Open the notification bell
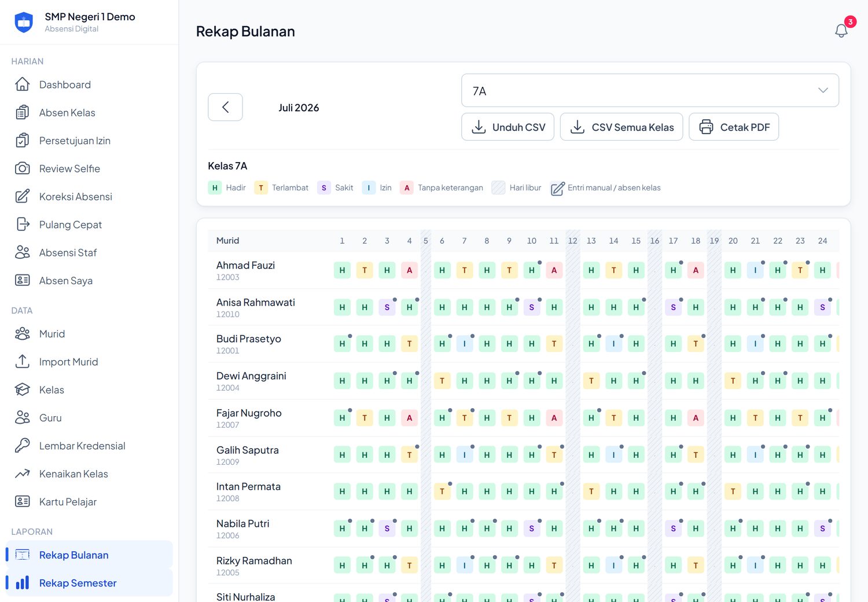Screen dimensions: 868x602 (x=841, y=31)
